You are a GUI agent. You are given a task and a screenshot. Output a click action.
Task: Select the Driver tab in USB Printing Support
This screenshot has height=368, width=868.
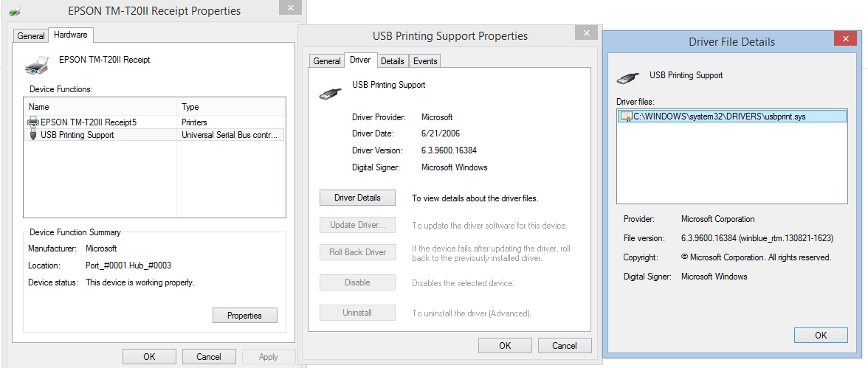[x=360, y=60]
